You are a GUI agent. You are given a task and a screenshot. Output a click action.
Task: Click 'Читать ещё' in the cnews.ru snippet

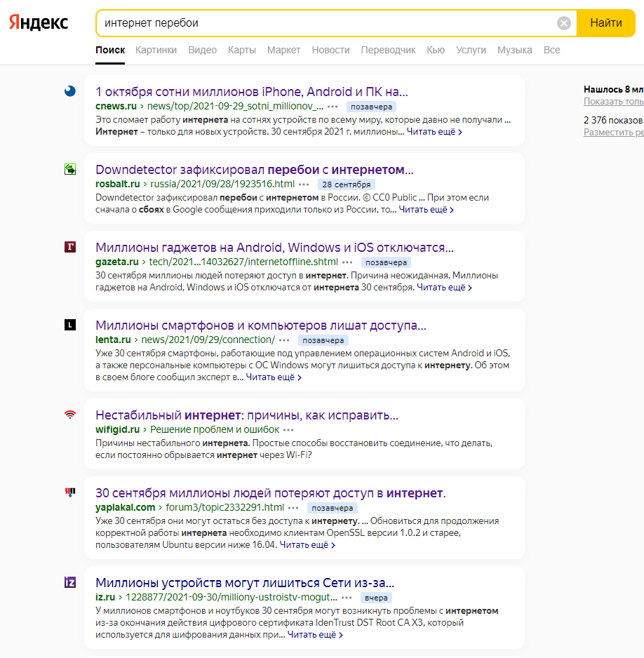coord(434,132)
